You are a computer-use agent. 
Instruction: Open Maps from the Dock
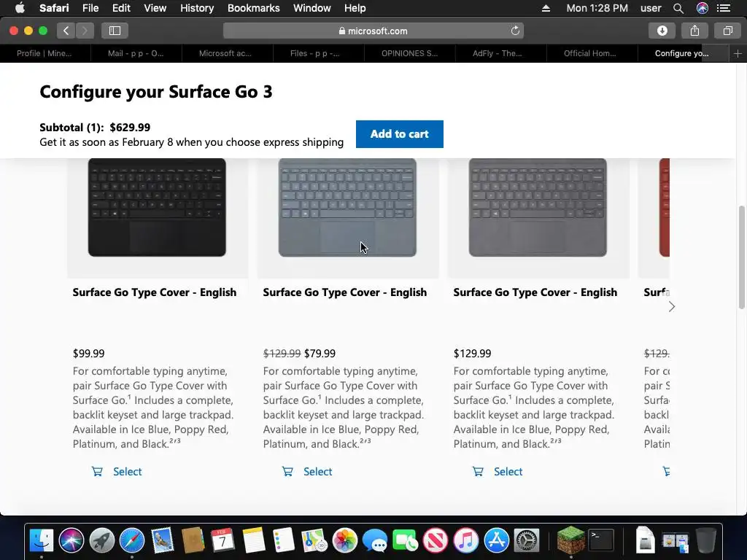tap(314, 540)
